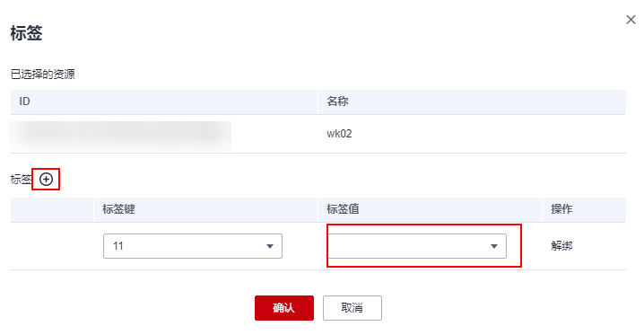Unbind the tag via 解绑 link
The width and height of the screenshot is (644, 335).
coord(561,246)
